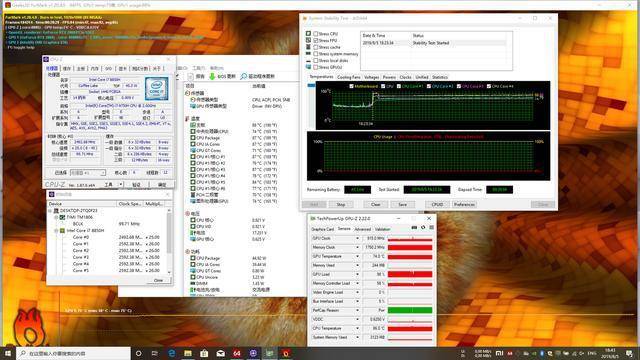
Task: Enable the Stress cache checkbox
Action: pyautogui.click(x=316, y=47)
